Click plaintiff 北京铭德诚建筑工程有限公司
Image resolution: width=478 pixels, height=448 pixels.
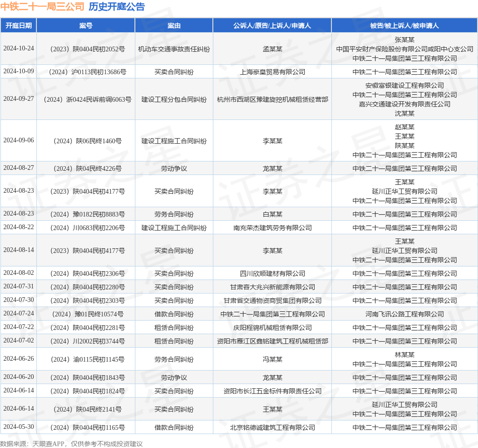pyautogui.click(x=273, y=427)
